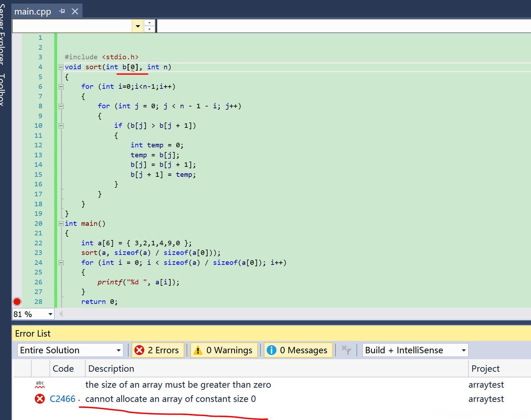This screenshot has width=531, height=420.
Task: Click the b[0] parameter in sort signature
Action: point(130,67)
